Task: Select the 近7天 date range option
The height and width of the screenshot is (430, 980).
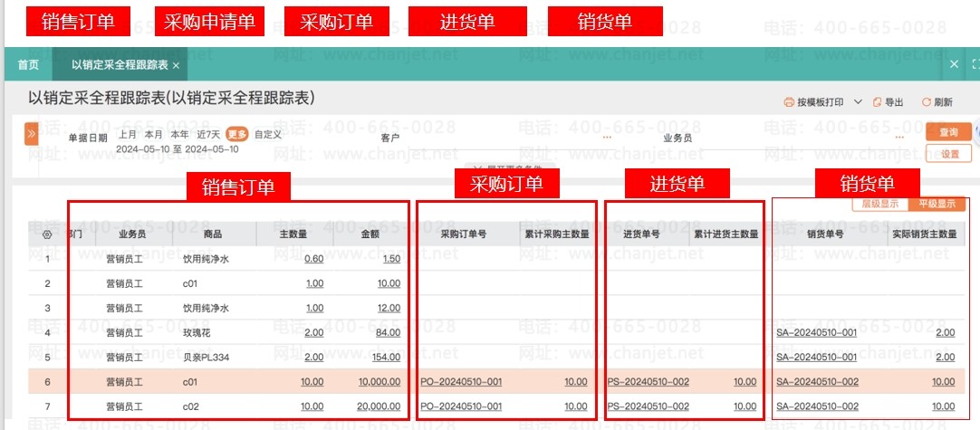Action: (209, 135)
